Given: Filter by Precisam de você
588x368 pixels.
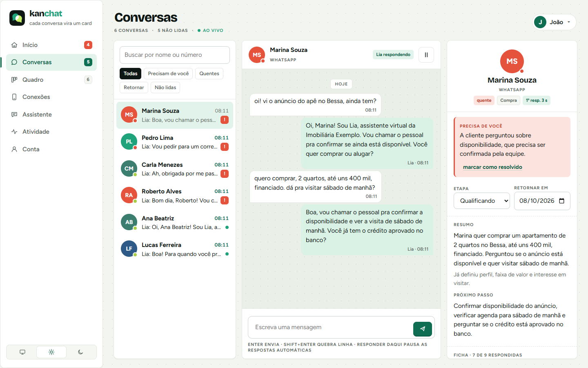Looking at the screenshot, I should click(168, 74).
